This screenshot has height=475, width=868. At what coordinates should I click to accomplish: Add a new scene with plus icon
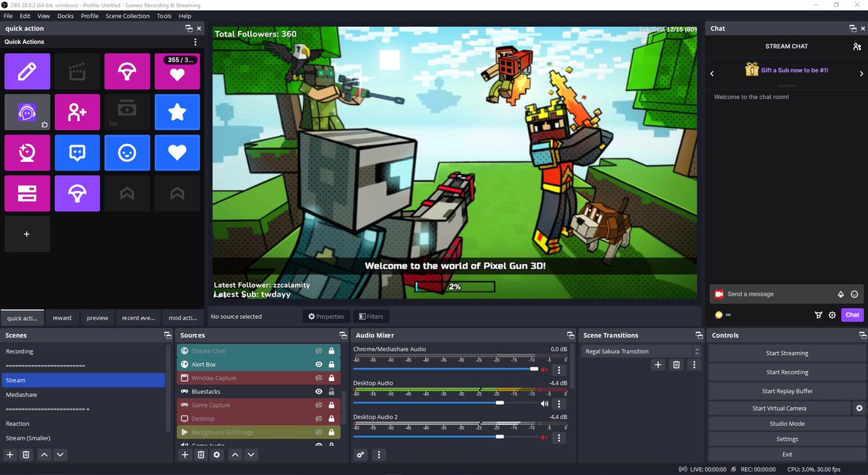pyautogui.click(x=10, y=455)
